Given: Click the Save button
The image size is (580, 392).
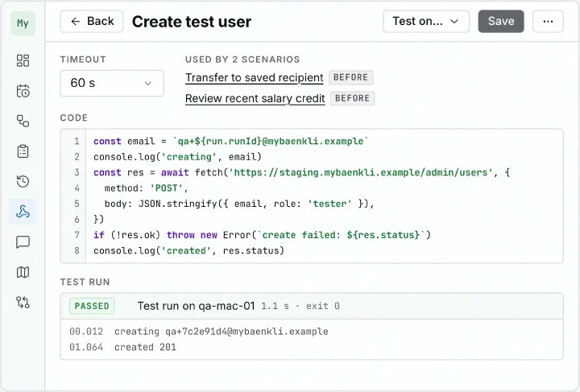Looking at the screenshot, I should point(501,22).
